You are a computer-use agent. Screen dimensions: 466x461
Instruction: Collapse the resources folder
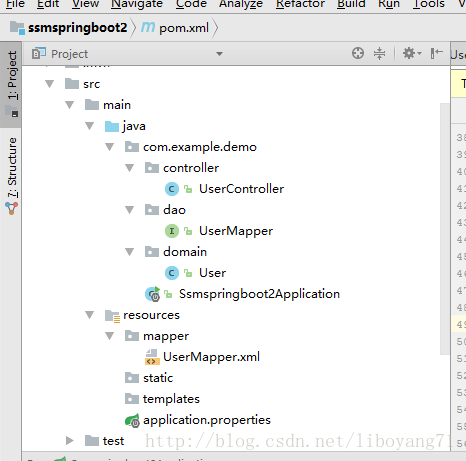pos(90,315)
